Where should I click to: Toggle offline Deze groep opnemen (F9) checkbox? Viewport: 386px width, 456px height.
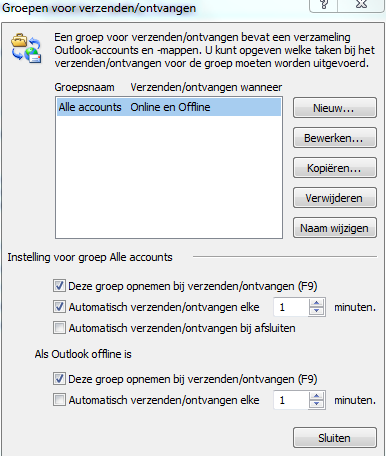point(59,379)
